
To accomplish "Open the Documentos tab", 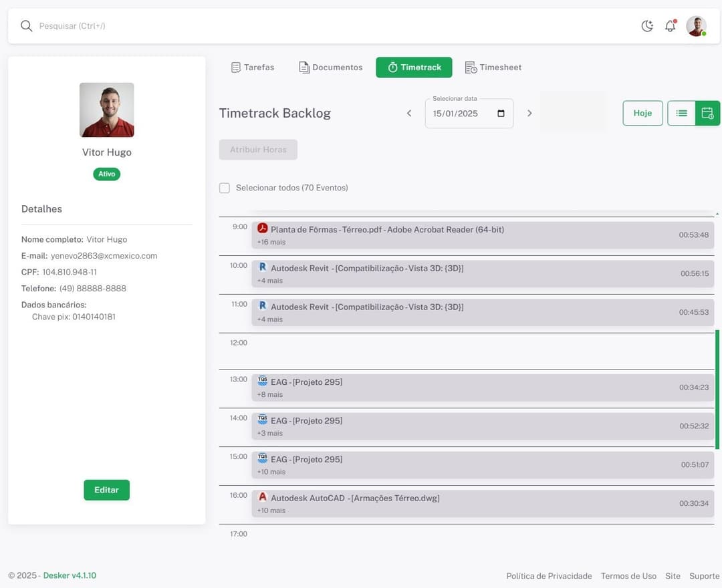I will click(331, 67).
